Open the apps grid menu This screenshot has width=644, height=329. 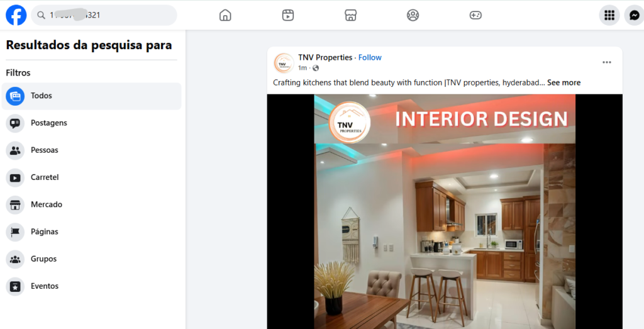click(x=609, y=15)
